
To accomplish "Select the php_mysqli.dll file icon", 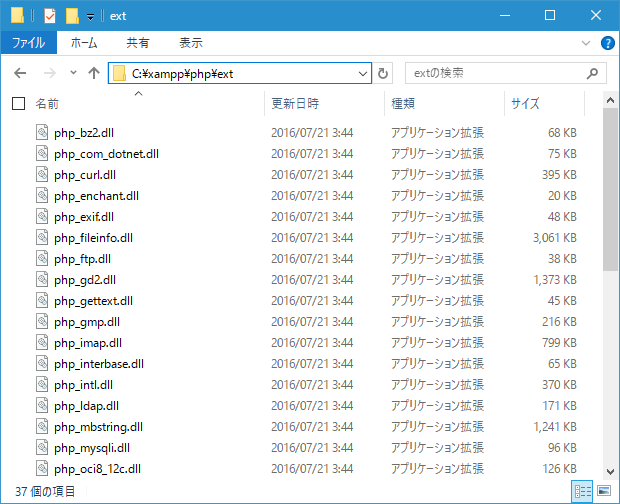I will point(42,447).
